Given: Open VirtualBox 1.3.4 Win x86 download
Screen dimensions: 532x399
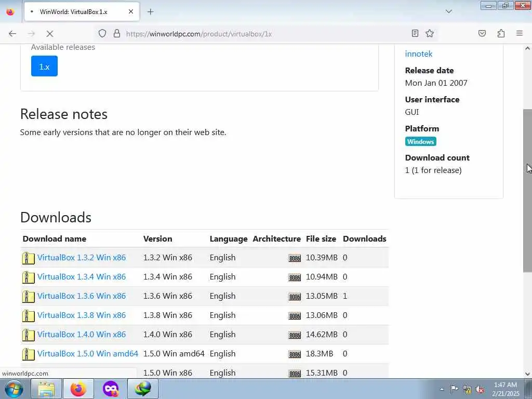Looking at the screenshot, I should coord(82,277).
